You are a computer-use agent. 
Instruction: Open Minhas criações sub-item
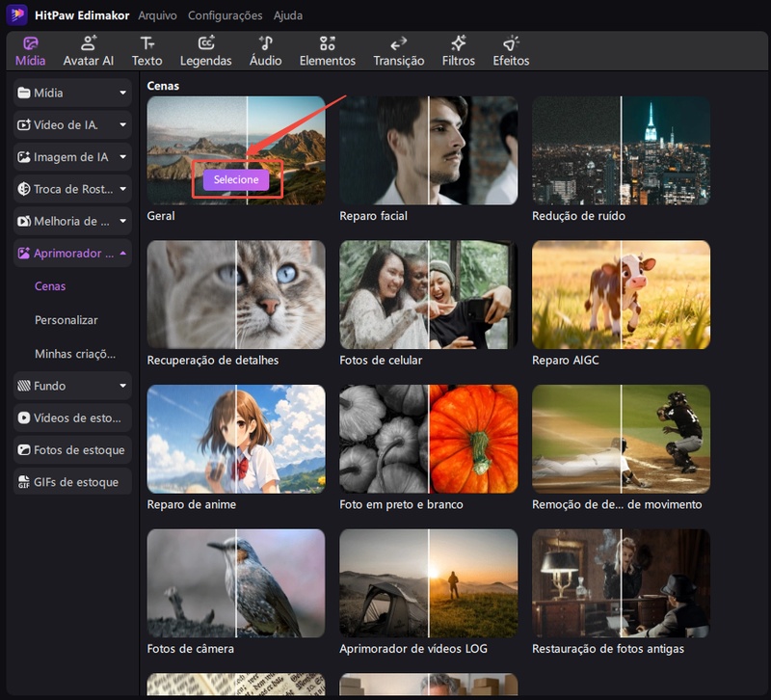[75, 354]
